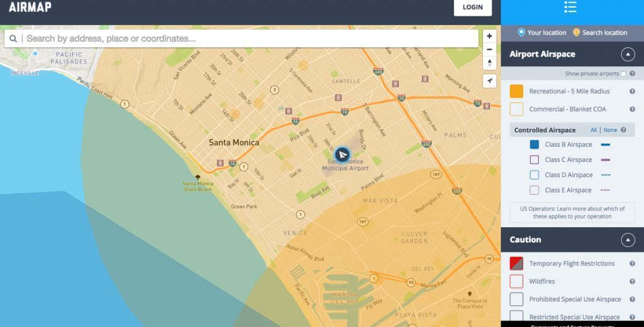This screenshot has width=644, height=327.
Task: Reset map bearing with compass button
Action: pos(489,63)
